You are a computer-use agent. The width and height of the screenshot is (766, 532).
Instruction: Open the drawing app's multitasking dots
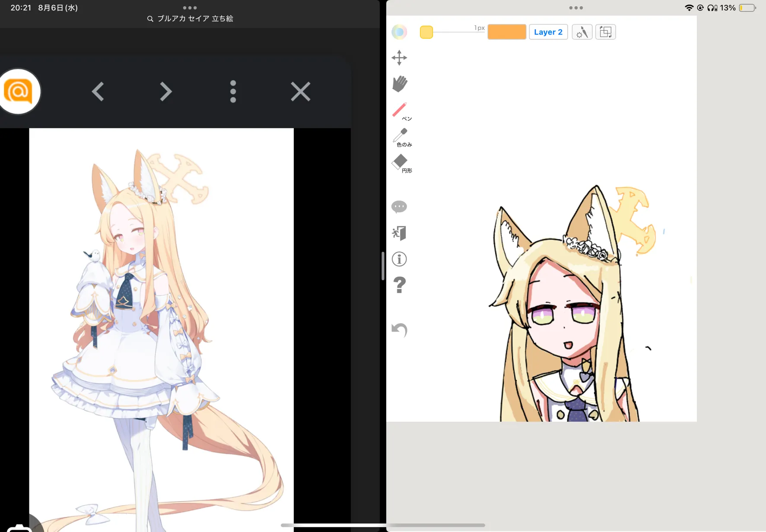576,8
